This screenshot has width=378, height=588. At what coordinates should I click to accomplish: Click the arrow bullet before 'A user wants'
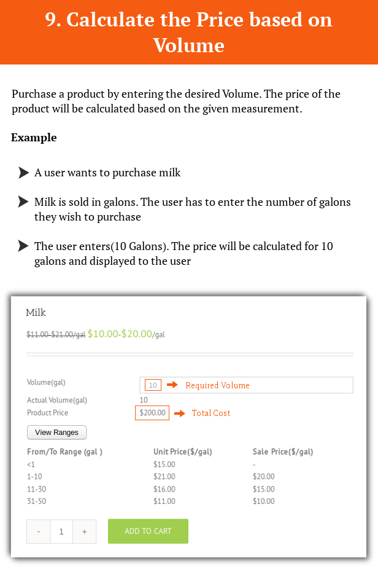(x=23, y=173)
